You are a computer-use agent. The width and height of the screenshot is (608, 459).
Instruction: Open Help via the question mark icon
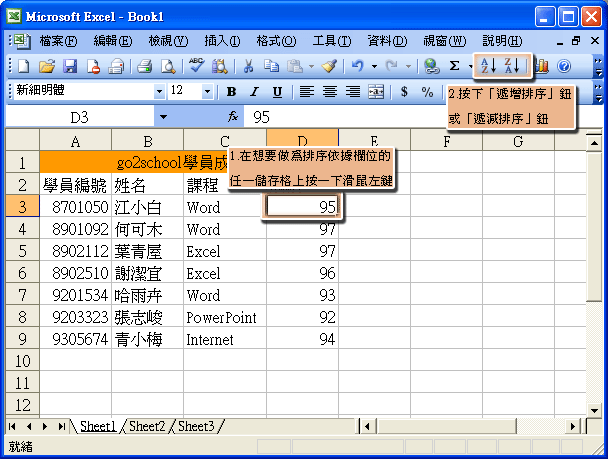point(564,67)
